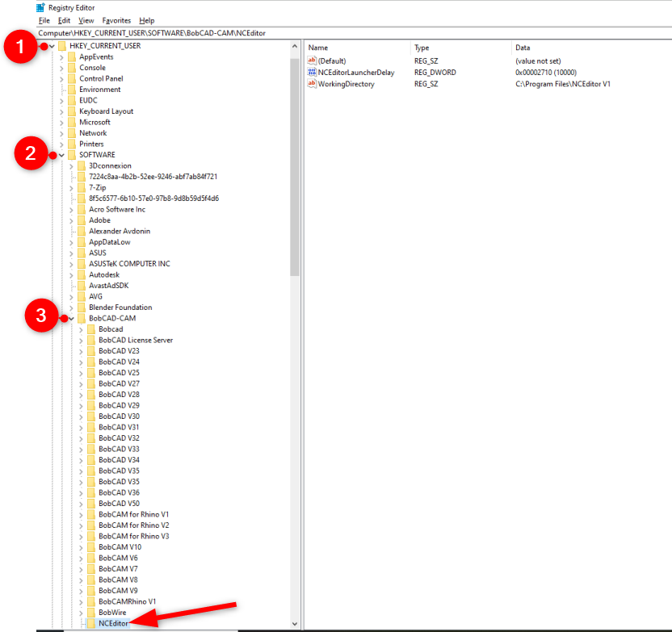This screenshot has width=672, height=632.
Task: Click the Printers folder icon
Action: point(72,144)
